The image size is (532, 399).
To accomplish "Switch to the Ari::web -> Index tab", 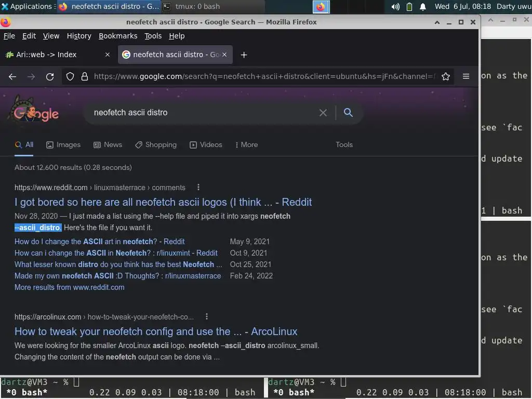I will tap(58, 55).
